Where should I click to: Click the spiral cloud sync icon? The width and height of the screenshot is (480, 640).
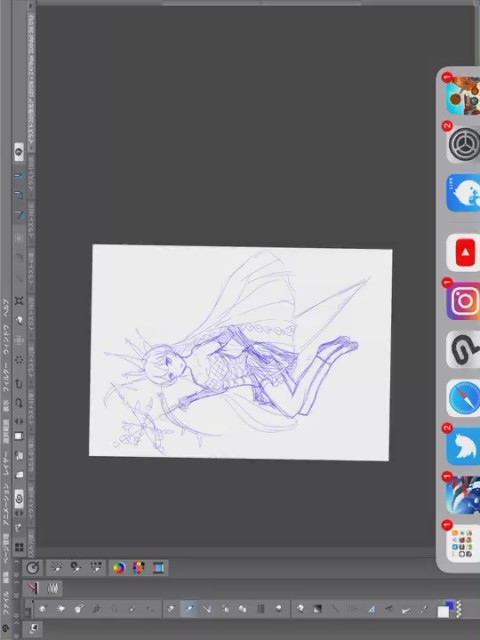(19, 498)
